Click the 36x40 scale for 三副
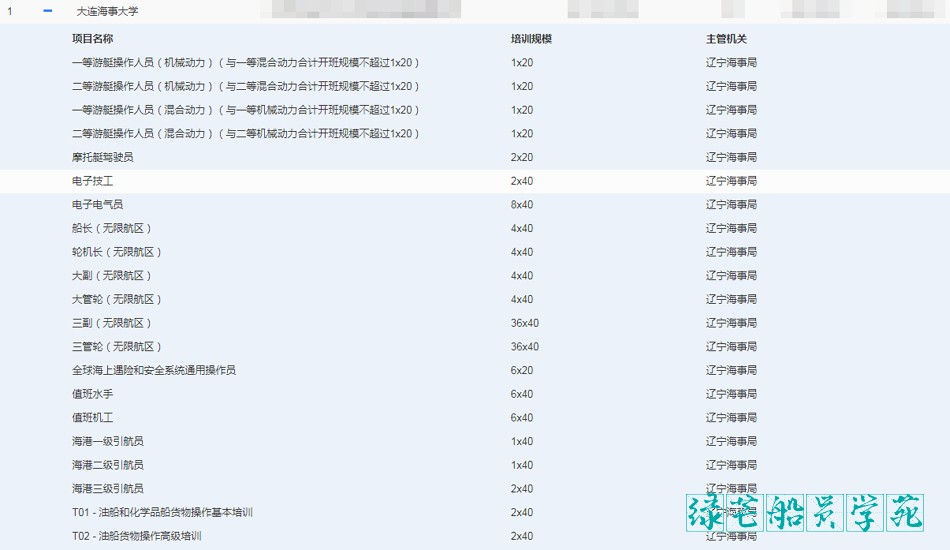 click(x=525, y=322)
